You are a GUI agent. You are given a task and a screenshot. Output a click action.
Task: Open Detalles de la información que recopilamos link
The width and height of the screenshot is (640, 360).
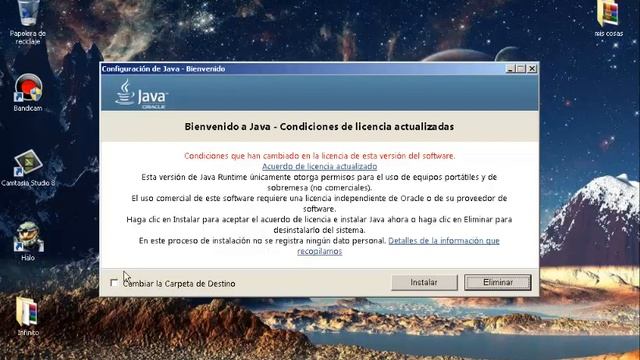[444, 241]
